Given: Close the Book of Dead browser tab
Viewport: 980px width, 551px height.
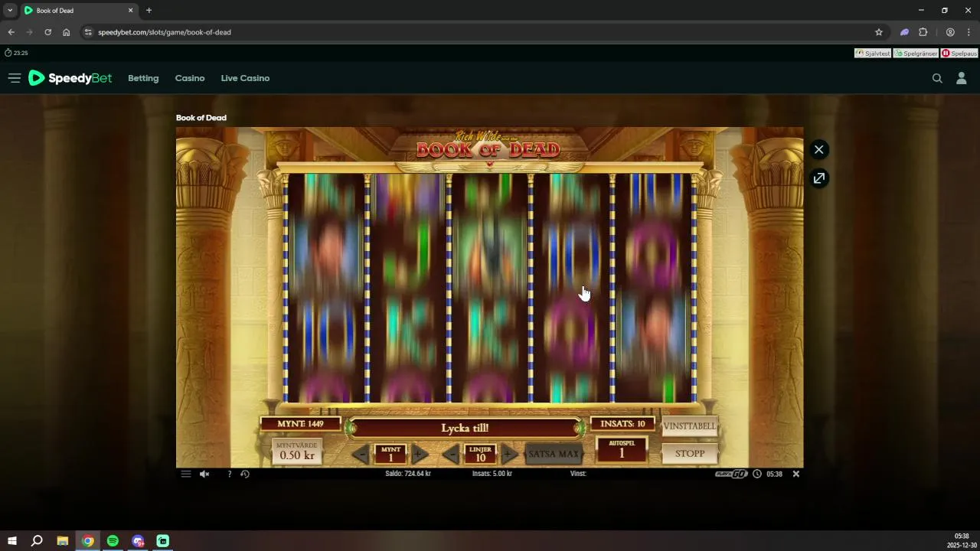Looking at the screenshot, I should tap(130, 11).
